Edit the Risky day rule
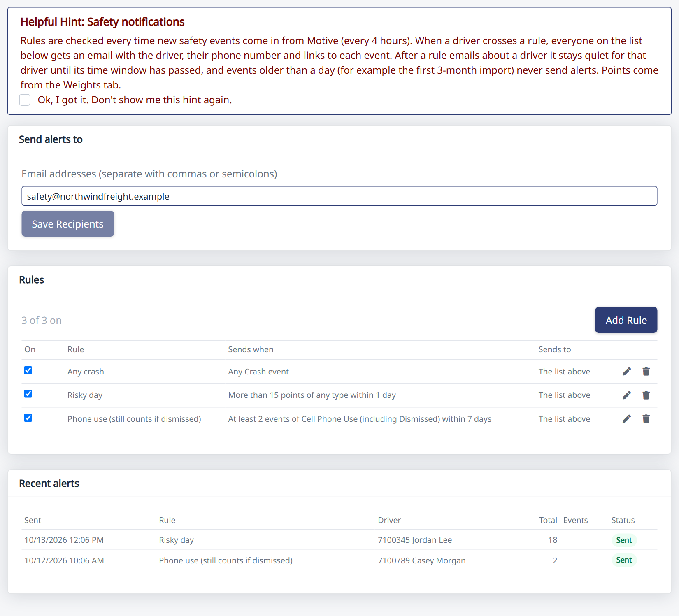The image size is (679, 616). [626, 395]
